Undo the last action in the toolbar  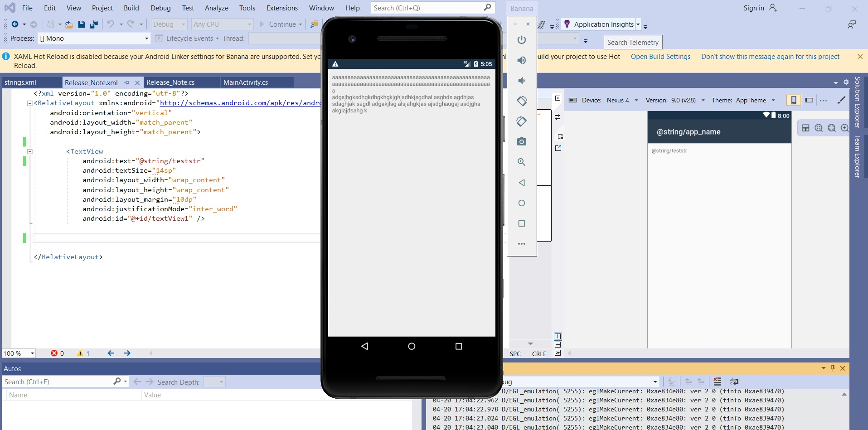[111, 24]
